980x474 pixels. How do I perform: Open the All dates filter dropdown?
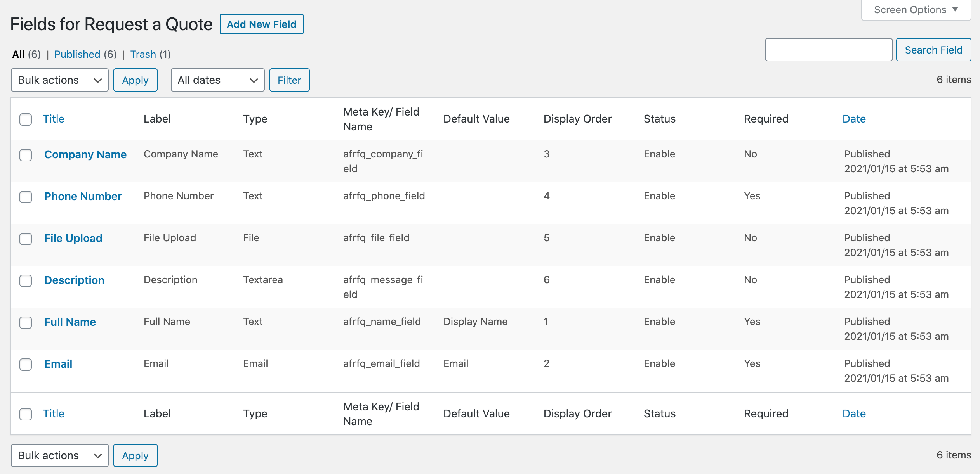pos(217,80)
